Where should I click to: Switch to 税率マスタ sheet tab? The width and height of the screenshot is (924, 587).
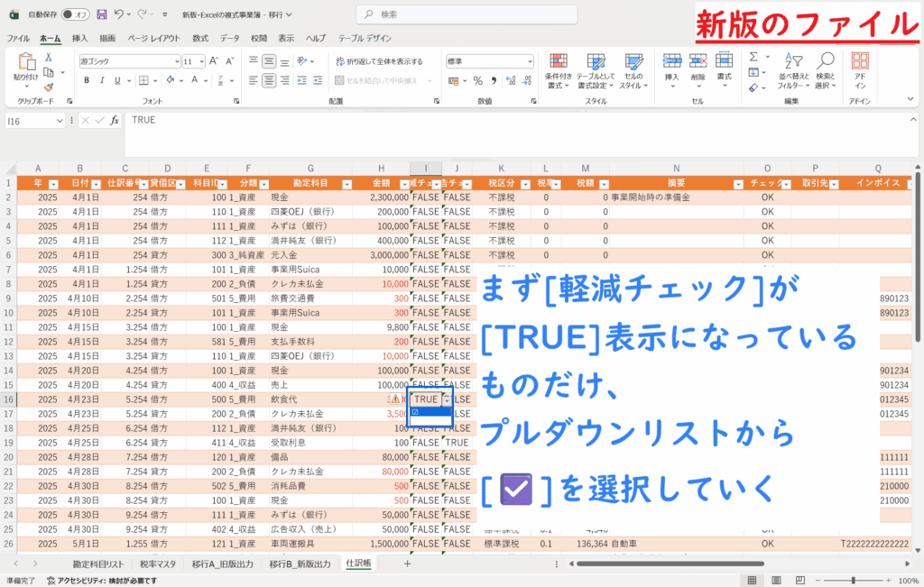(159, 564)
